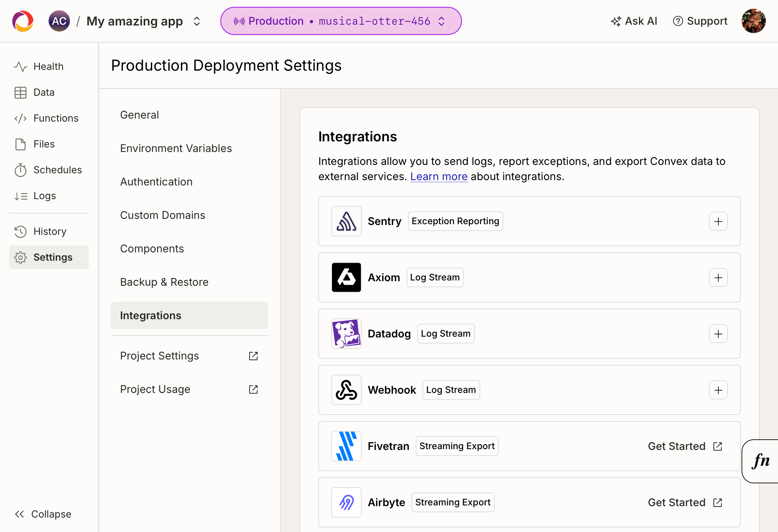This screenshot has width=778, height=532.
Task: Click the Ask AI button
Action: pos(634,21)
